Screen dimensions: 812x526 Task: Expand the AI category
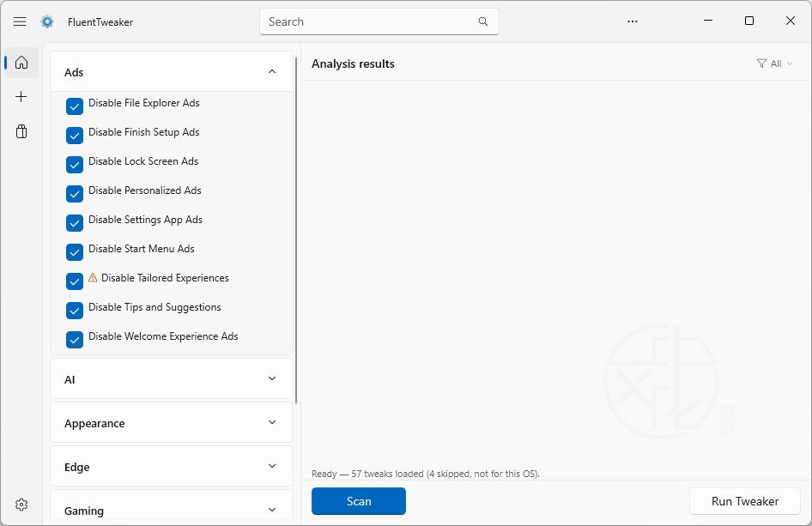pos(172,379)
